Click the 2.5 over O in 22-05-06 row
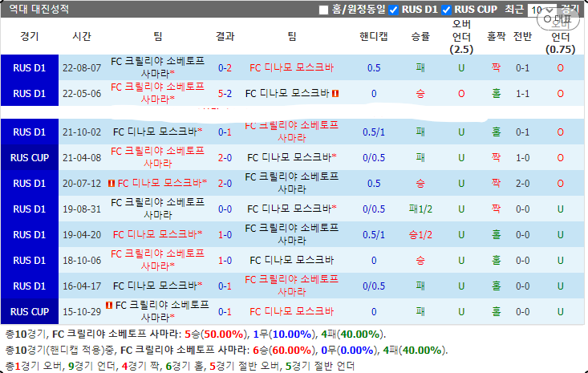 tap(461, 93)
